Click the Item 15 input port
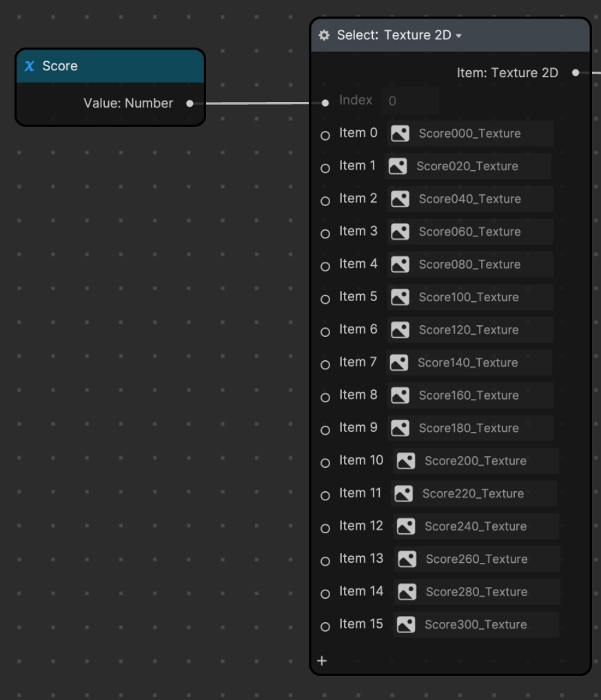 [x=325, y=626]
